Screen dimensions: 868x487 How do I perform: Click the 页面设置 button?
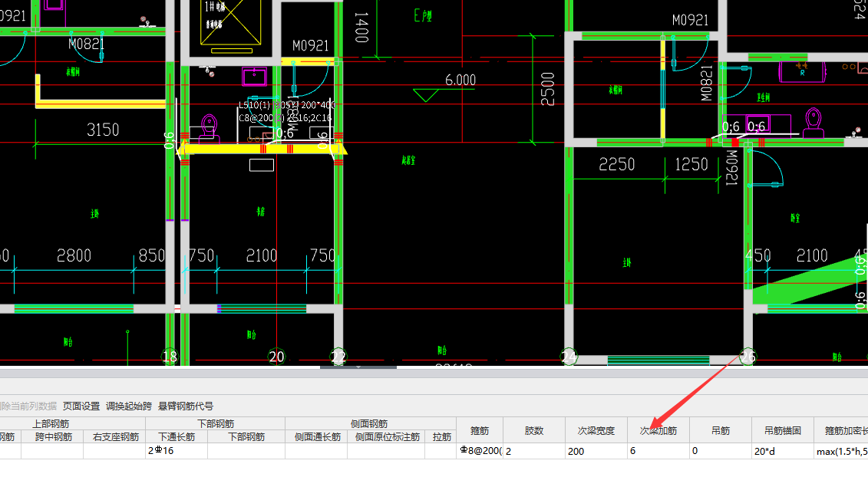tap(81, 406)
